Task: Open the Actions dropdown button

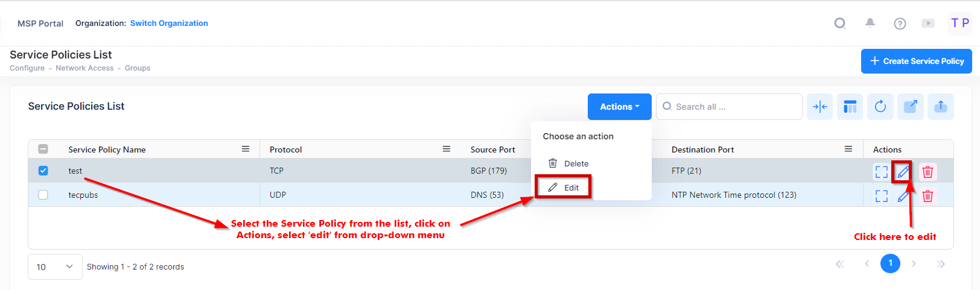Action: pos(619,107)
